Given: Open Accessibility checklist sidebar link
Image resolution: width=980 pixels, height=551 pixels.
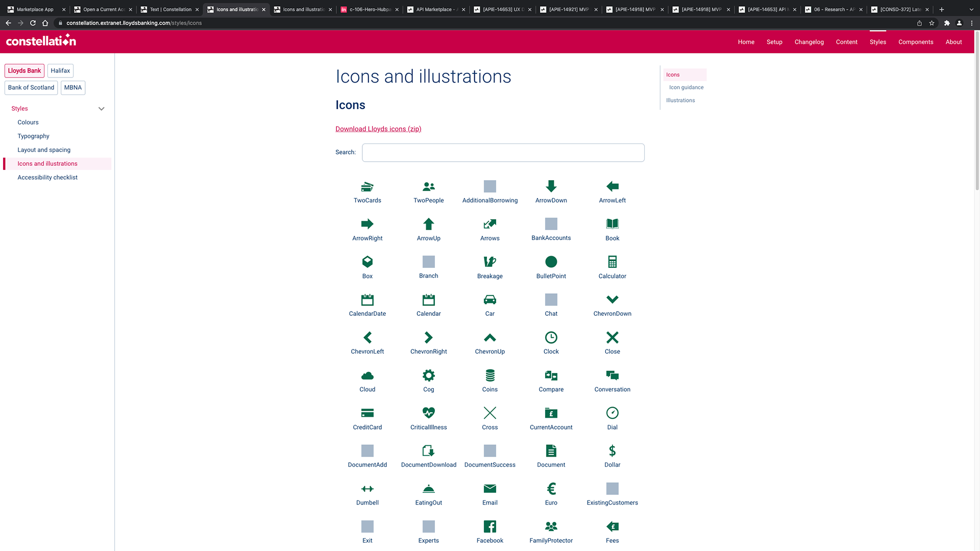Looking at the screenshot, I should point(47,178).
